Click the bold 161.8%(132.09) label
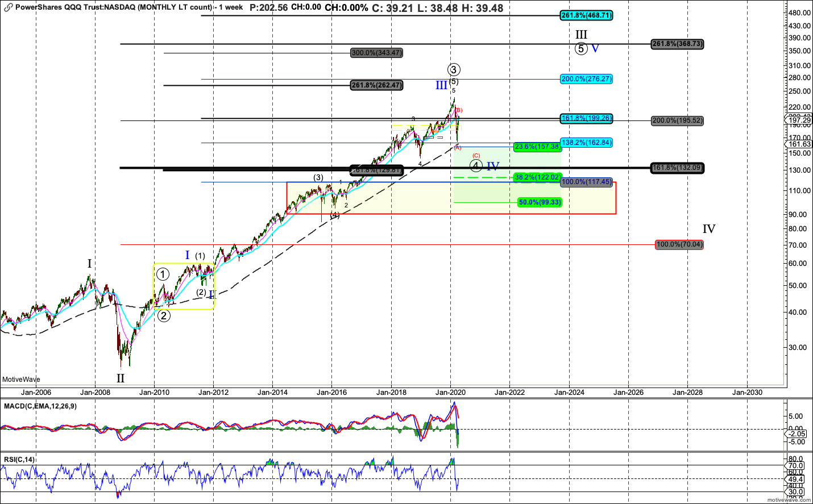 [x=678, y=168]
